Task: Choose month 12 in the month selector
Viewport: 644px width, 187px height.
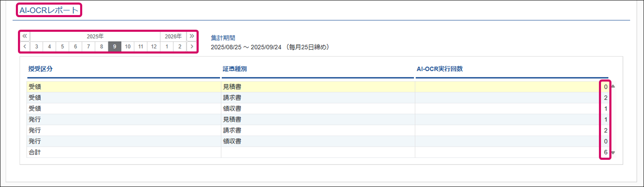Action: 154,46
